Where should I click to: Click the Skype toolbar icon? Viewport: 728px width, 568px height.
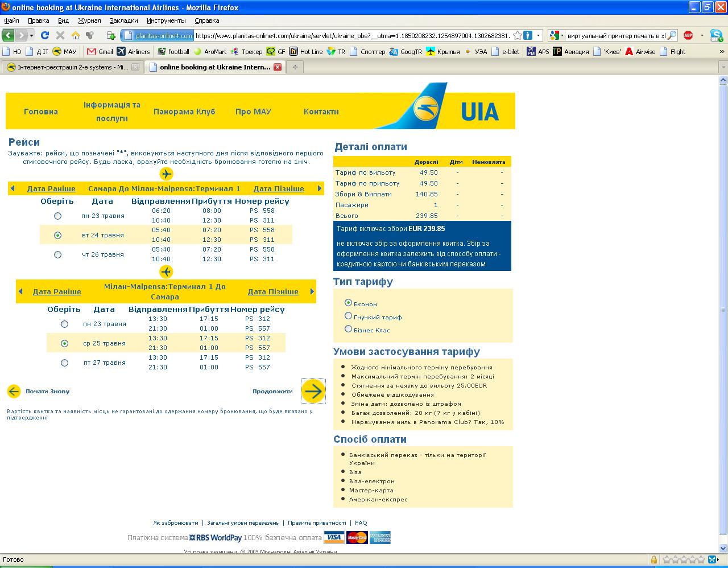(715, 35)
